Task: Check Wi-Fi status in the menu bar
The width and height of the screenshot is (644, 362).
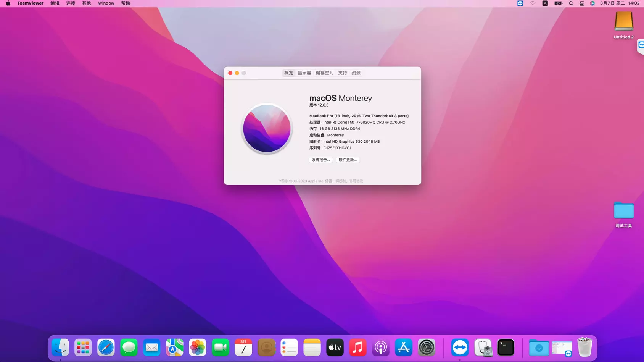Action: click(533, 3)
